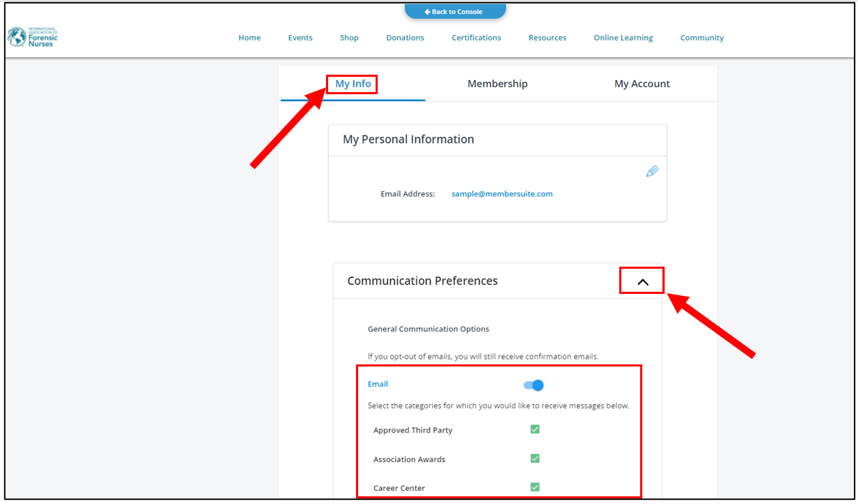Screen dimensions: 858x504
Task: Open the Shop menu
Action: 349,38
